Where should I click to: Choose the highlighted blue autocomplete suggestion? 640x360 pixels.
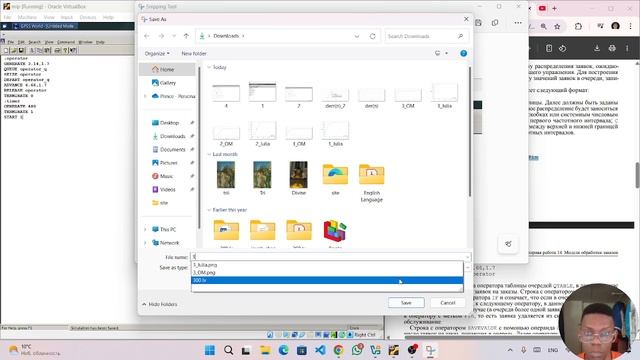point(327,280)
